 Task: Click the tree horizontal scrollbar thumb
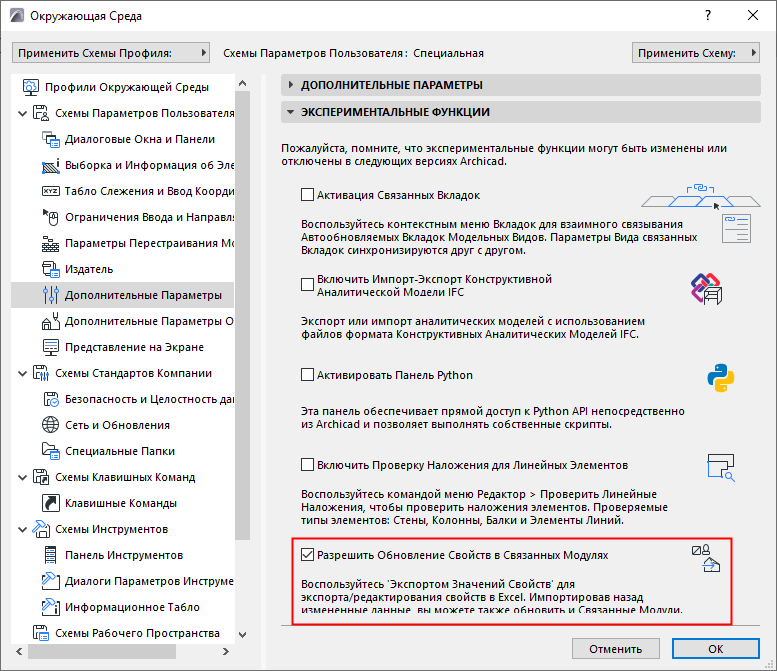pos(102,651)
